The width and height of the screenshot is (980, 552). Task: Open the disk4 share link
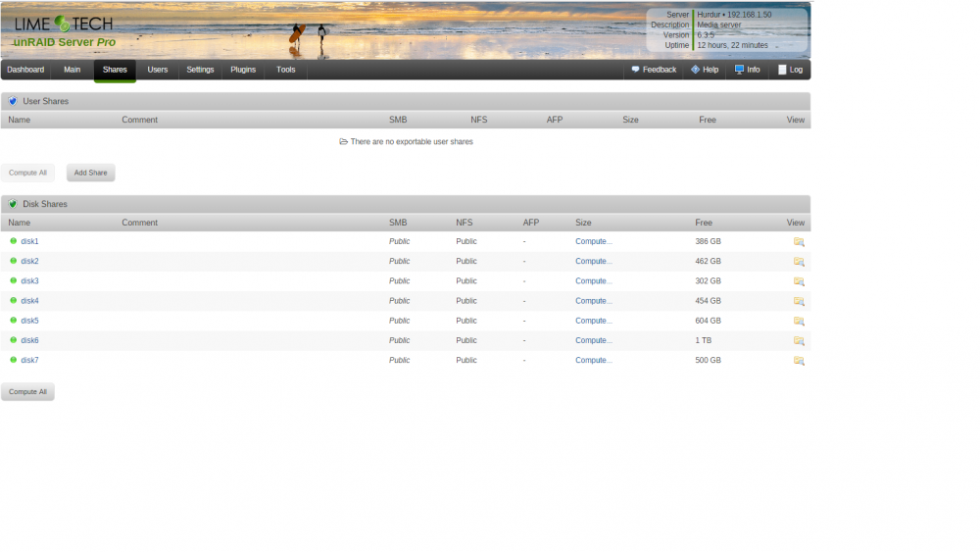coord(29,301)
